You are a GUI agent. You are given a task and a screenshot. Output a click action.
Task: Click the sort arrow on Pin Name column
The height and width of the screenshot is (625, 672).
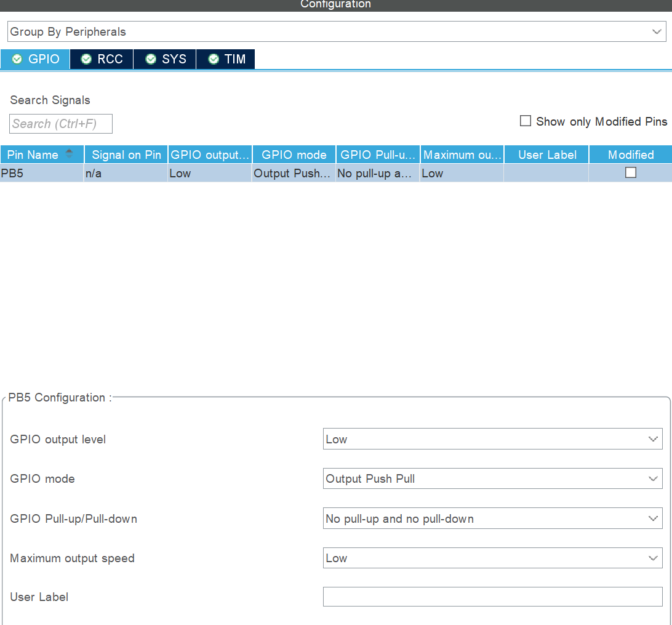point(68,154)
